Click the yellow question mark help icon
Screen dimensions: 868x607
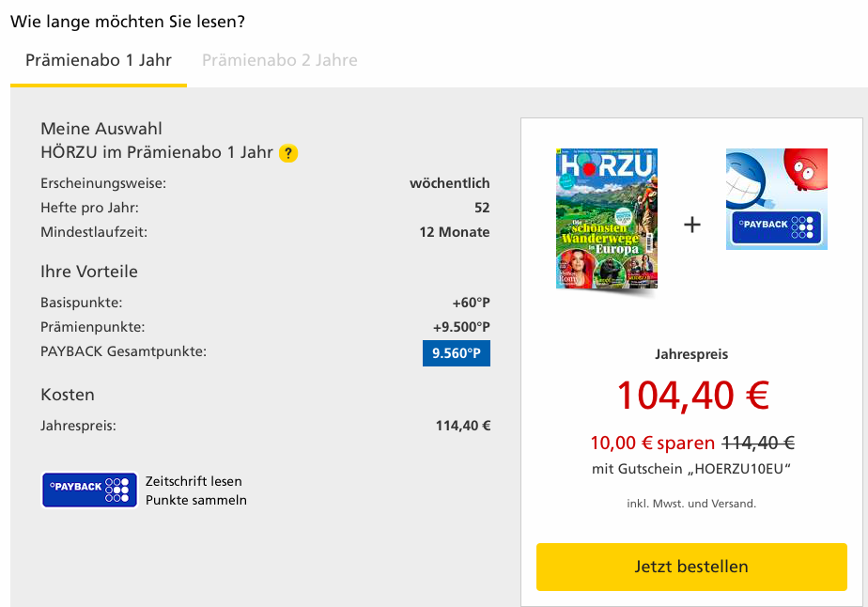tap(288, 153)
